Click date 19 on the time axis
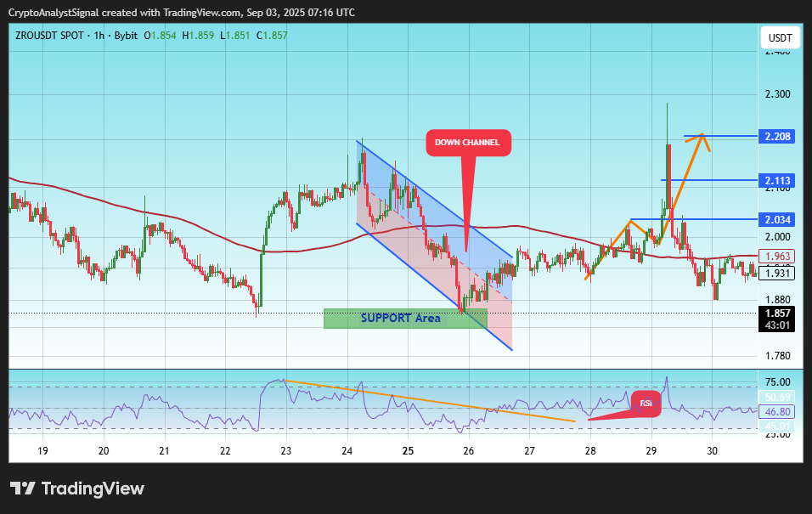 [42, 451]
